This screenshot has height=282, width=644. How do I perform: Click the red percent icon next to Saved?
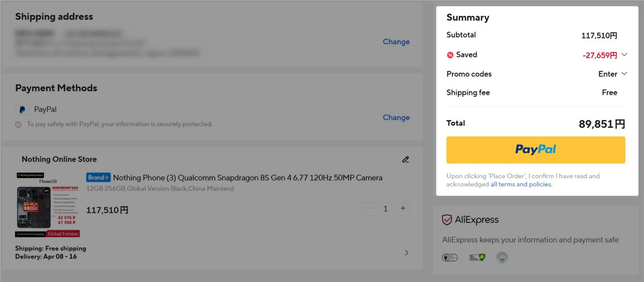click(x=450, y=55)
